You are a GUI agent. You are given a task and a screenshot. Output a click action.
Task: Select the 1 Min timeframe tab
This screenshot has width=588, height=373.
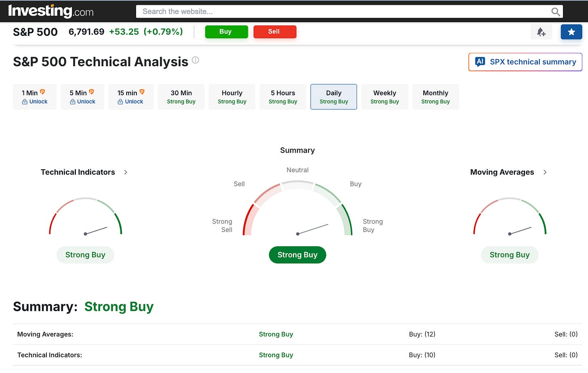click(x=35, y=97)
